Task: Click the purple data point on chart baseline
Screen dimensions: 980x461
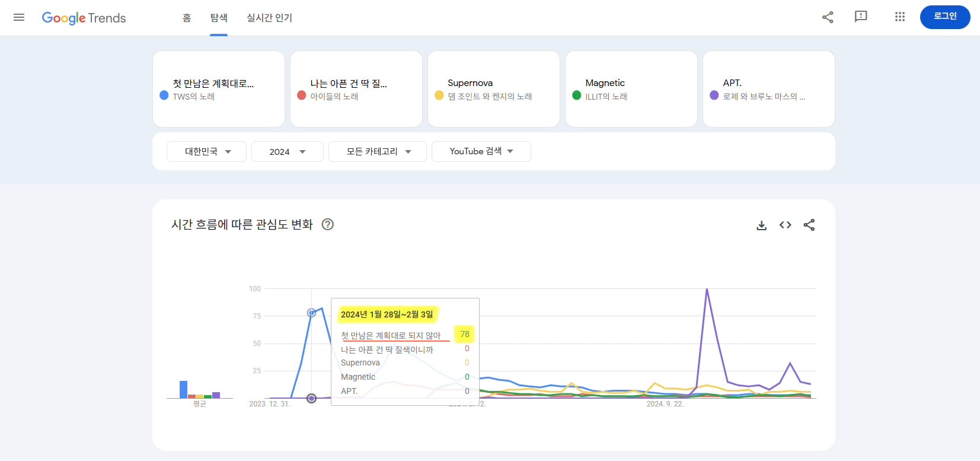Action: pyautogui.click(x=311, y=398)
